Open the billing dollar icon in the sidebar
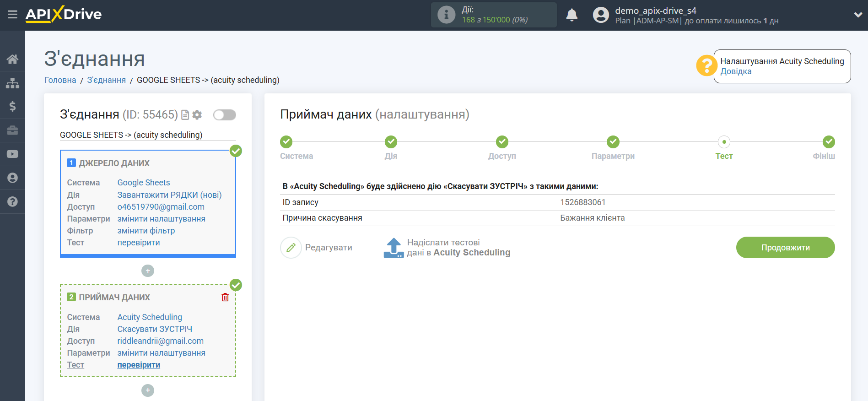Viewport: 868px width, 401px height. (x=12, y=107)
